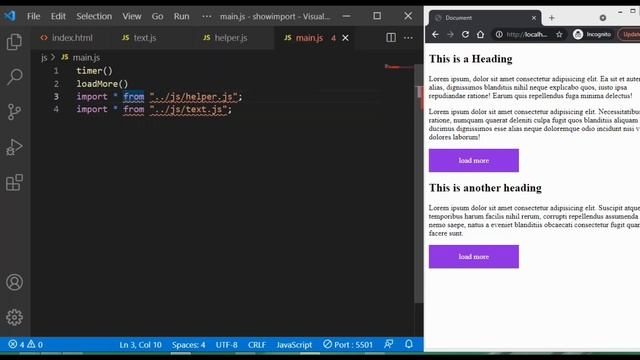The height and width of the screenshot is (360, 640).
Task: Click the timer() code on line 1
Action: click(x=94, y=71)
